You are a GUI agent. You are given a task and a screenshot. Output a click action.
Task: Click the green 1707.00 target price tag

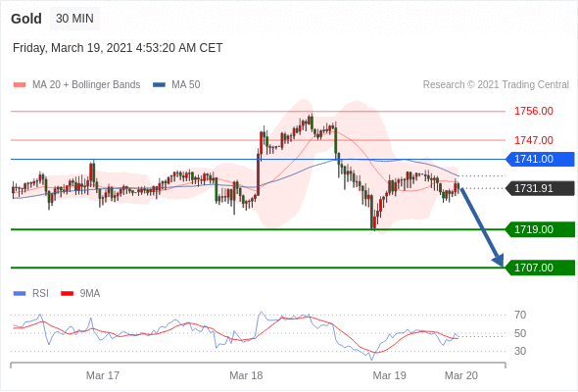pyautogui.click(x=540, y=268)
